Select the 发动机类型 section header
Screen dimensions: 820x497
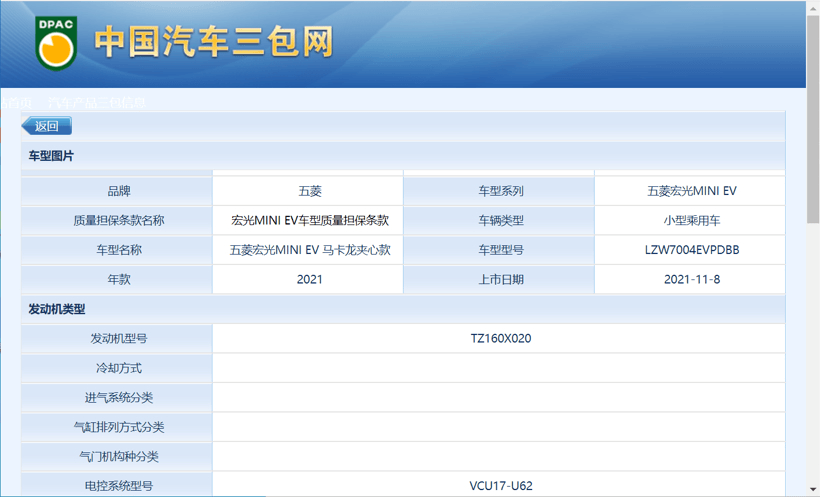coord(403,309)
